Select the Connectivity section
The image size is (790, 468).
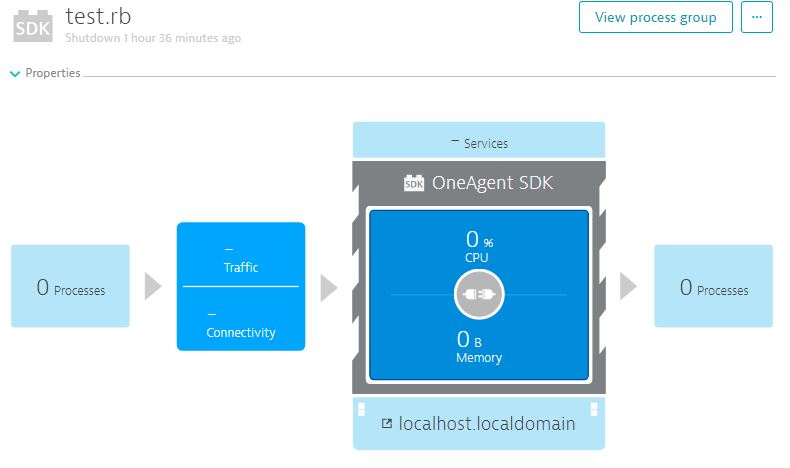click(241, 323)
